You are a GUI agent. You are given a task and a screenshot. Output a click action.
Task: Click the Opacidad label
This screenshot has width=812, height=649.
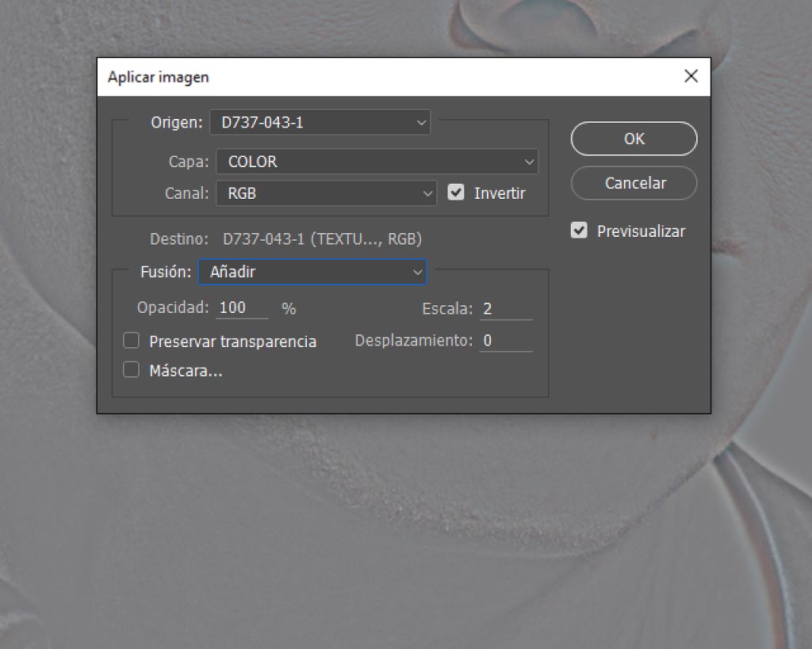[x=173, y=308]
